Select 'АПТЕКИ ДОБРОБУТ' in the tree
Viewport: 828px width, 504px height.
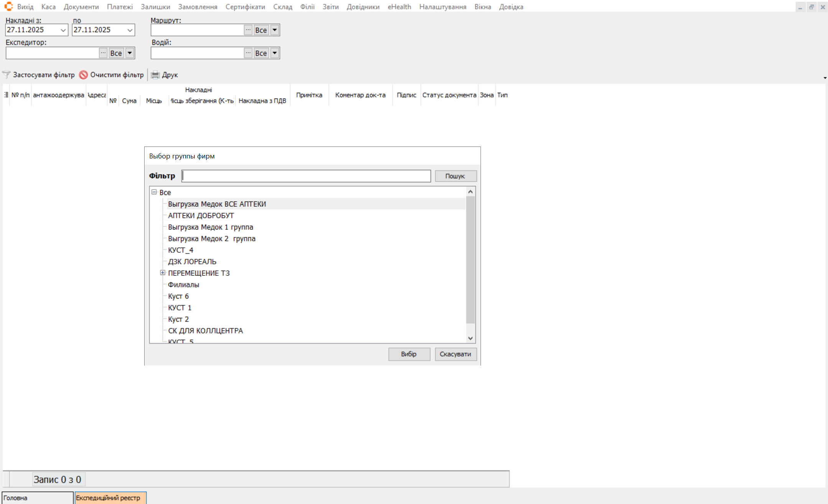tap(201, 216)
